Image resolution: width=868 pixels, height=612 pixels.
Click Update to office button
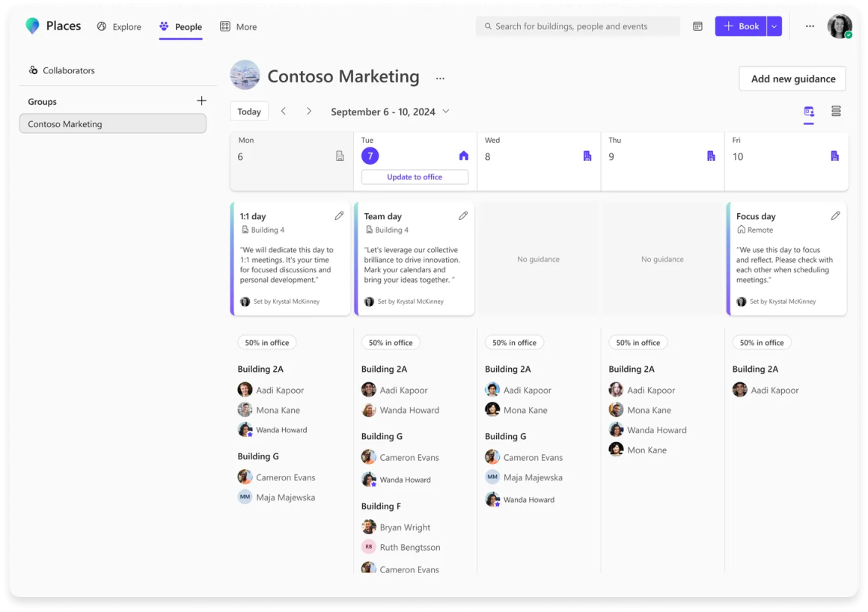[x=415, y=177]
